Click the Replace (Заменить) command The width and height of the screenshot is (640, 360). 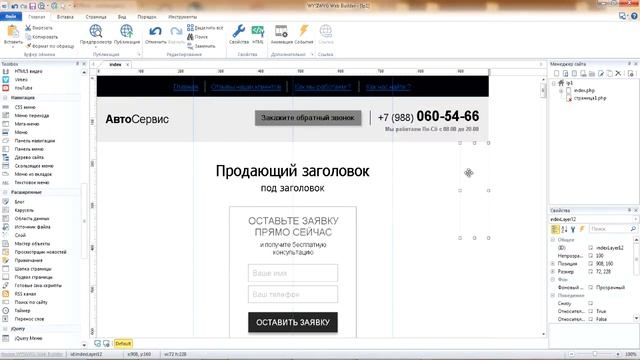click(x=201, y=46)
